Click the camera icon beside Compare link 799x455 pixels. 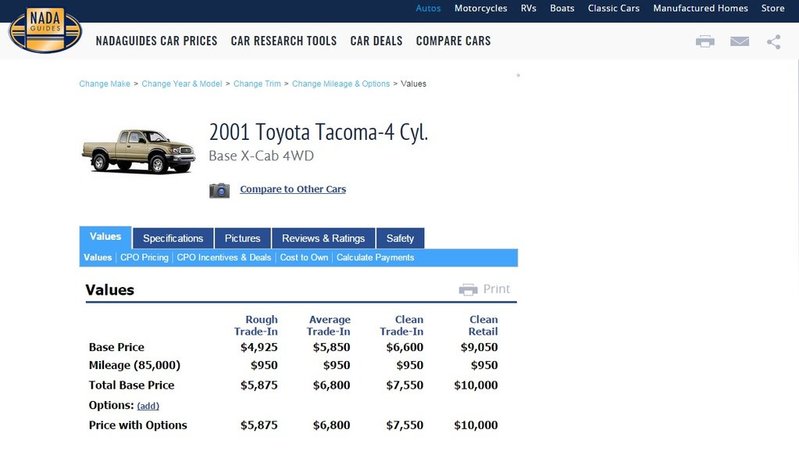pyautogui.click(x=220, y=191)
